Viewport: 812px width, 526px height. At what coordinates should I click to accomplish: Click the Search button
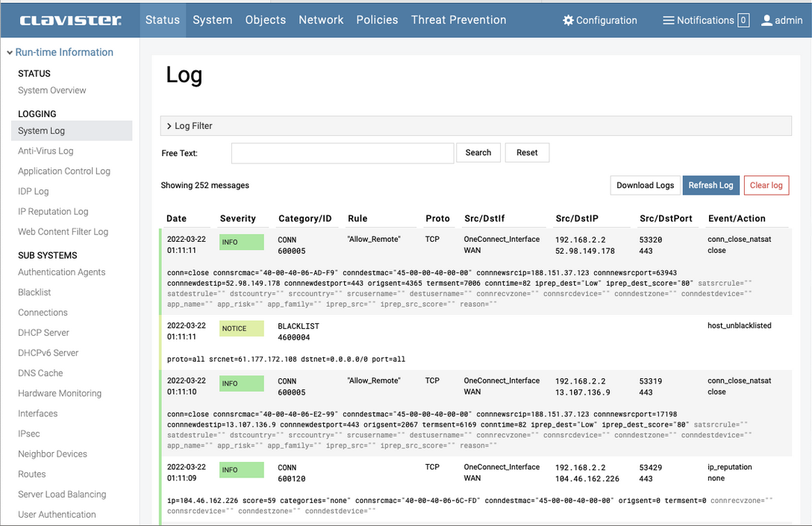[x=478, y=152]
